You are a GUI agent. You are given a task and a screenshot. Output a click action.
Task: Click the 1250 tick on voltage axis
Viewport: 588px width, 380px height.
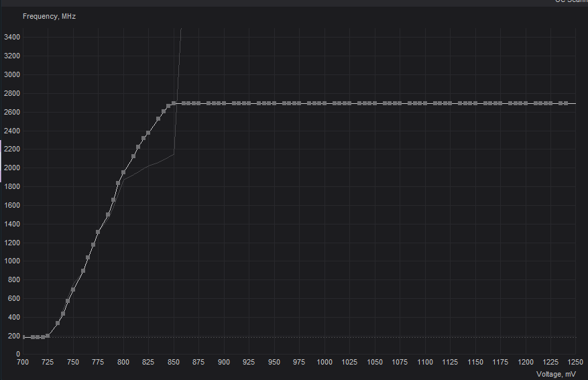(575, 362)
